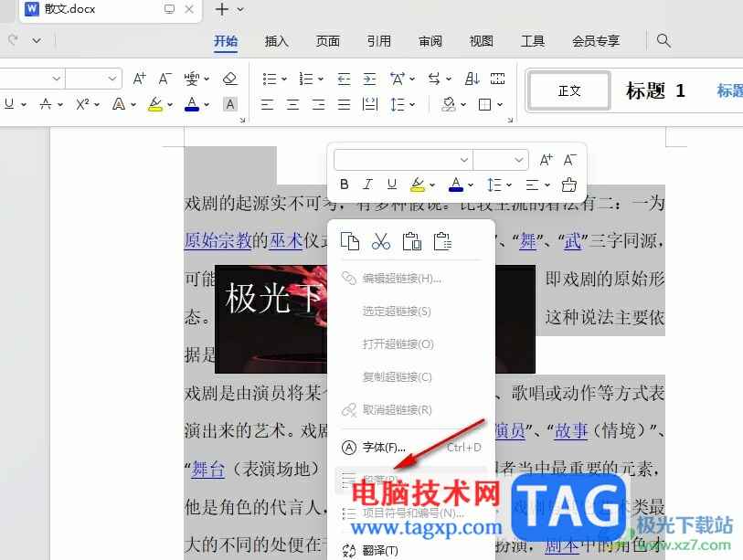Increase font size in mini toolbar
743x560 pixels.
coord(546,160)
